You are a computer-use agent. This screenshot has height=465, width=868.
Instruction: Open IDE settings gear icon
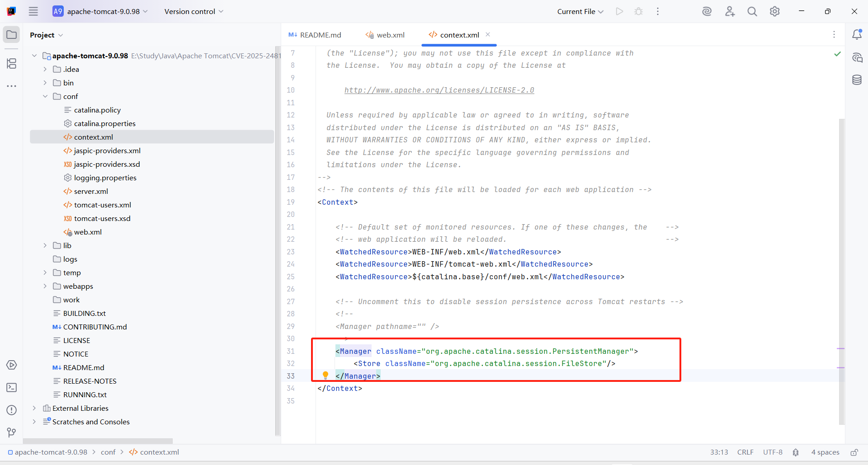[774, 11]
